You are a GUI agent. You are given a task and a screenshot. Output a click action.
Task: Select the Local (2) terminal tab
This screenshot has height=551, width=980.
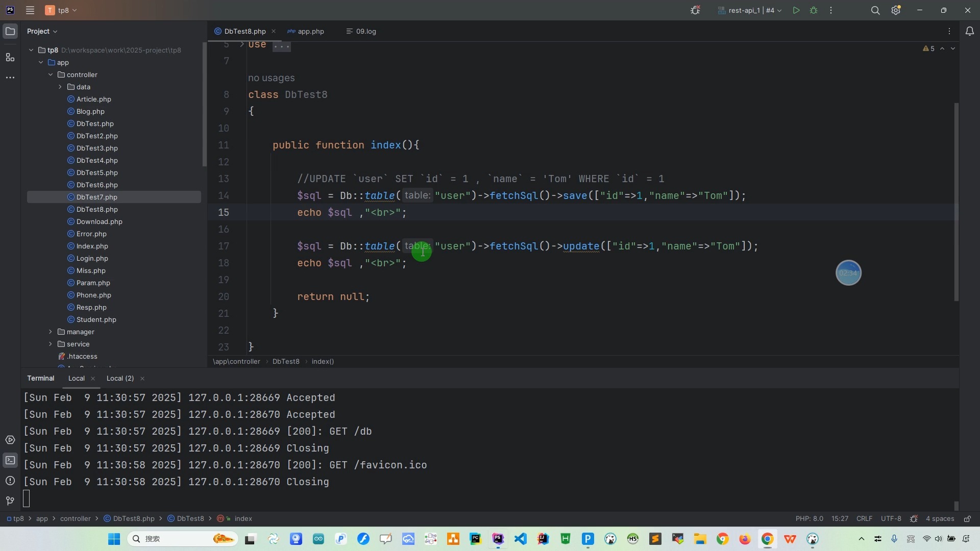119,378
